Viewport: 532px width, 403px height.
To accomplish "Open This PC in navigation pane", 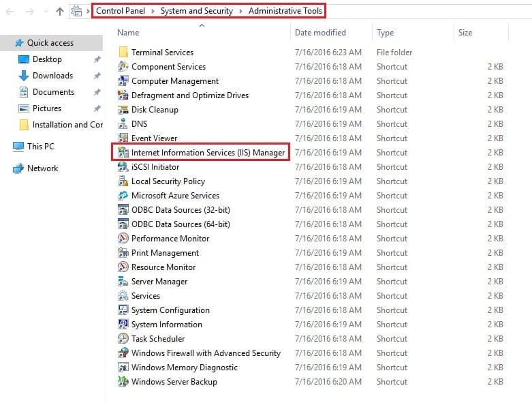I will click(40, 147).
